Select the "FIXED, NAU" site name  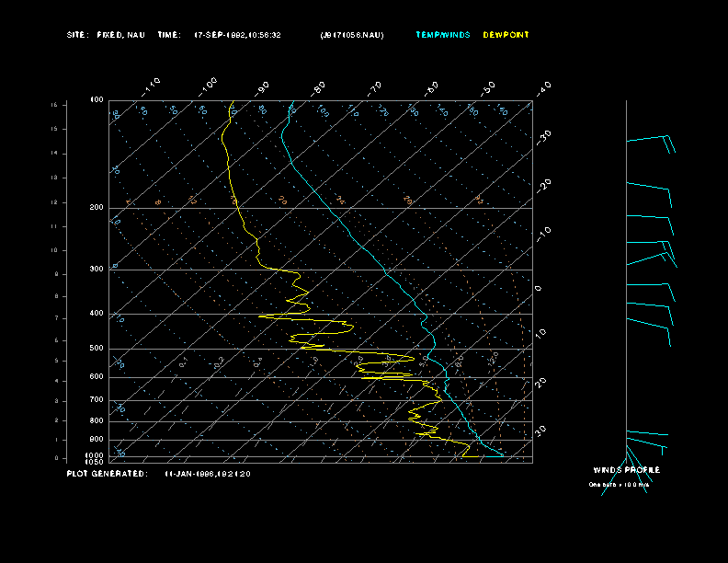click(120, 35)
